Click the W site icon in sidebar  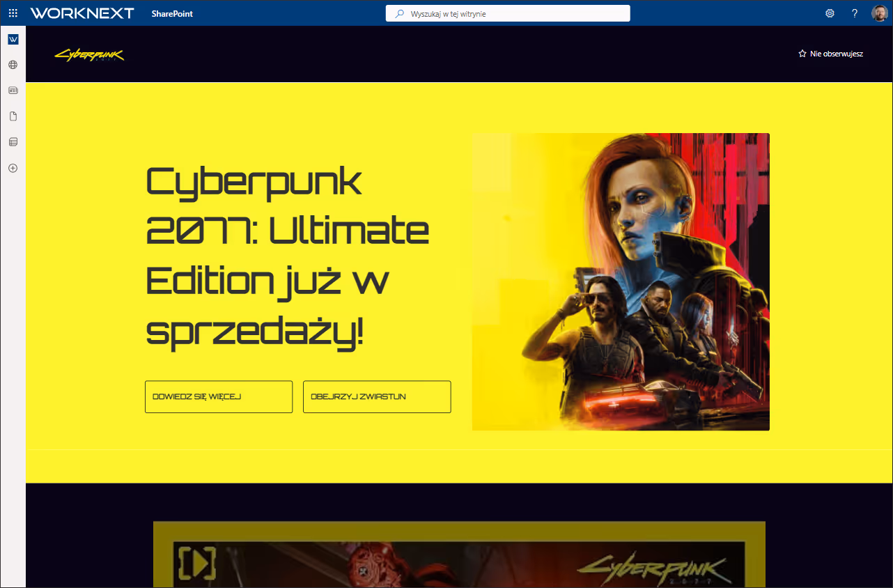tap(13, 39)
